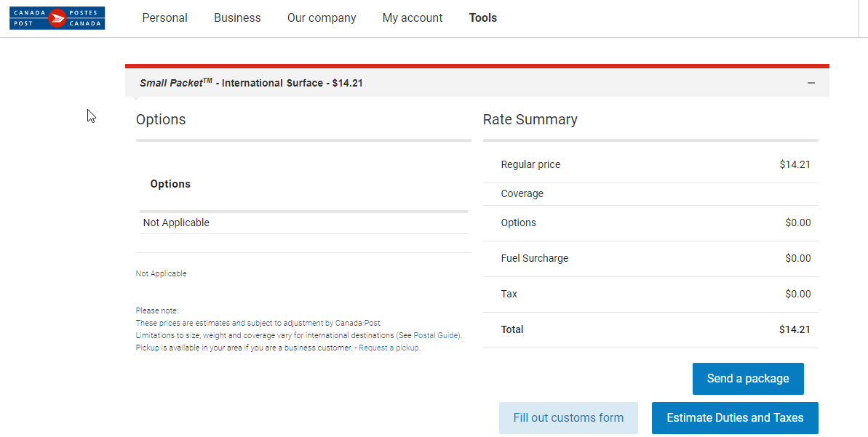Open the Business menu
The width and height of the screenshot is (868, 437).
237,17
